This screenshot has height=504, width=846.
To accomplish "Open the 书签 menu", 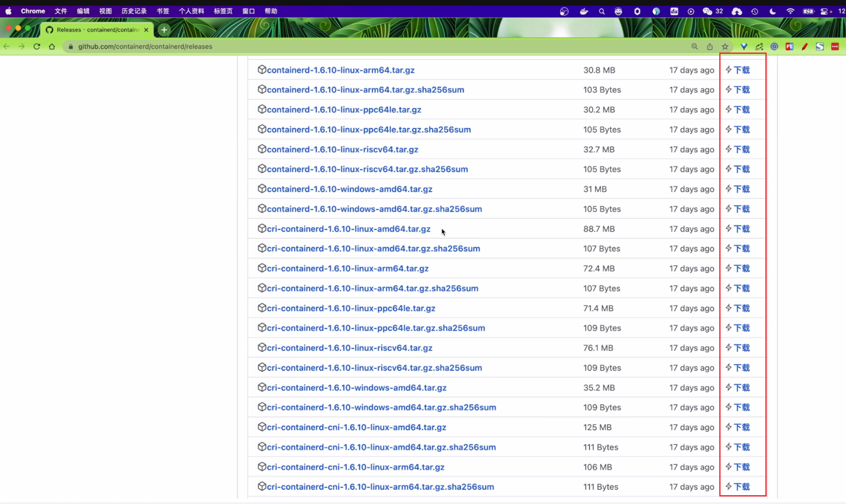I will [163, 11].
